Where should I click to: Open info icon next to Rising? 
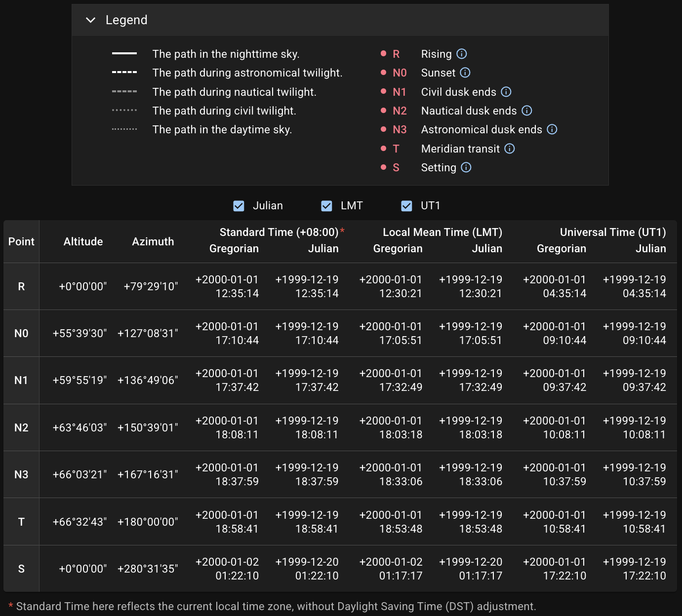point(462,54)
